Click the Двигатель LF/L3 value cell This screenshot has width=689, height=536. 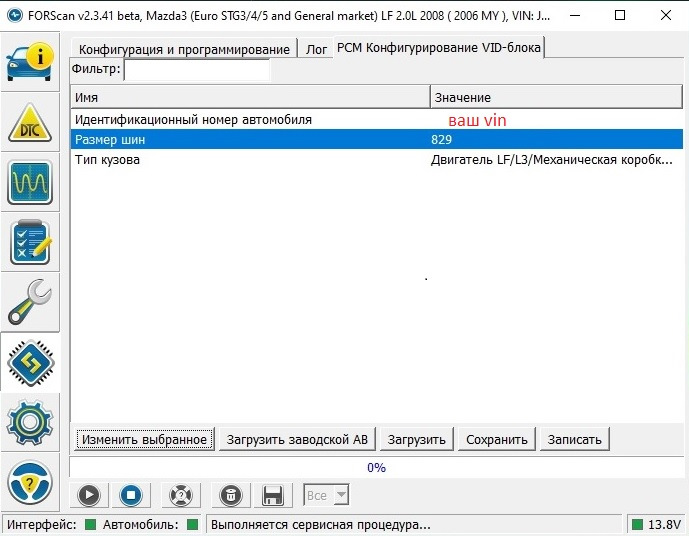551,159
